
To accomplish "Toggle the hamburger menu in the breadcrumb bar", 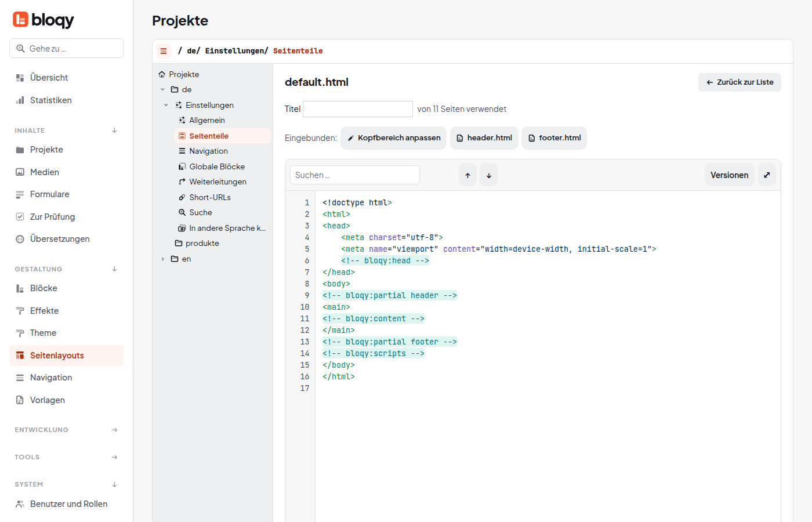I will point(164,51).
